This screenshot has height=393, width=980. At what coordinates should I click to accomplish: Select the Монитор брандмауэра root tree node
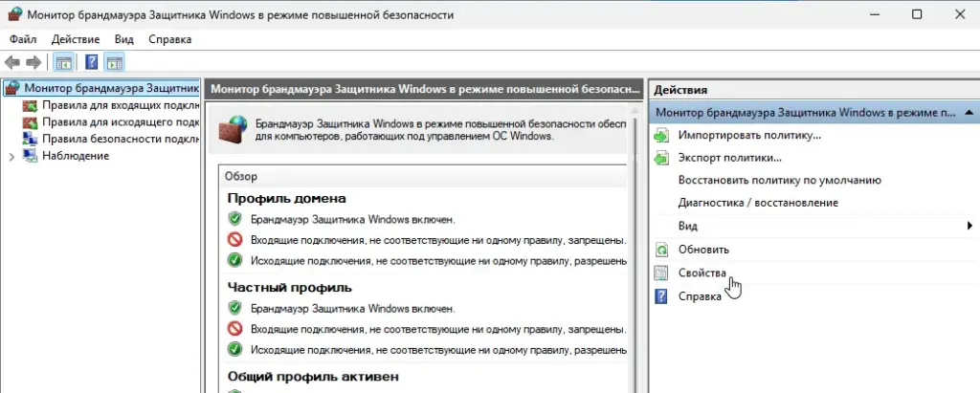pos(111,88)
